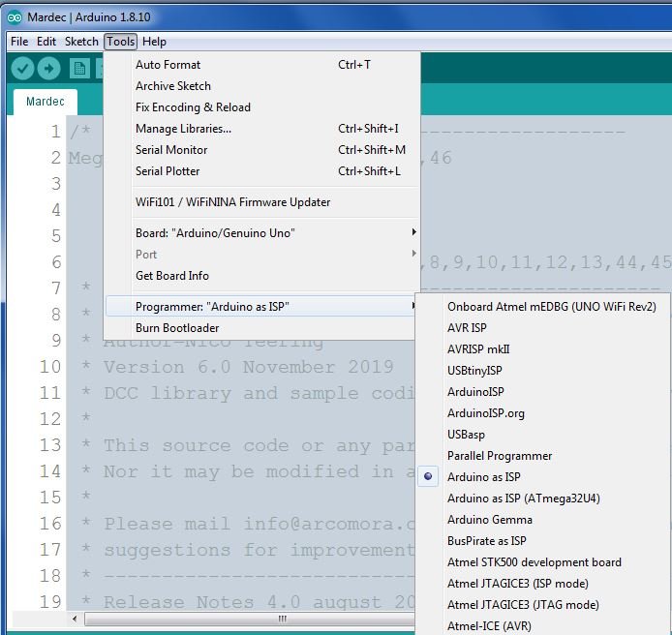Click the New sketch toolbar icon

click(x=79, y=69)
